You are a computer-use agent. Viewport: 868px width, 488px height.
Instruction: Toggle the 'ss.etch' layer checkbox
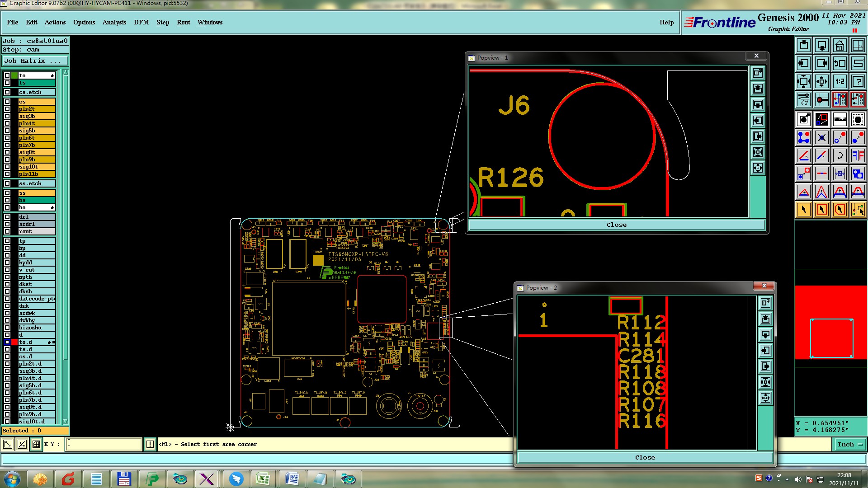click(x=7, y=183)
